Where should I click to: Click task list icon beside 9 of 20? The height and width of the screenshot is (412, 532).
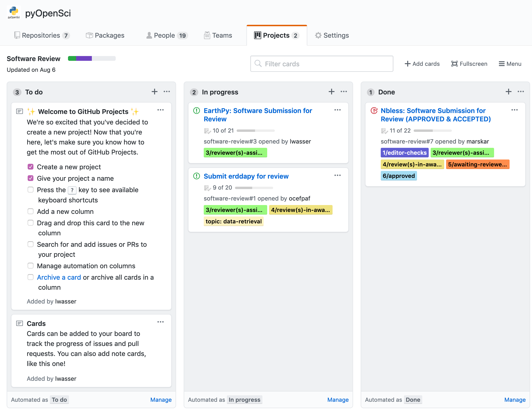click(207, 188)
